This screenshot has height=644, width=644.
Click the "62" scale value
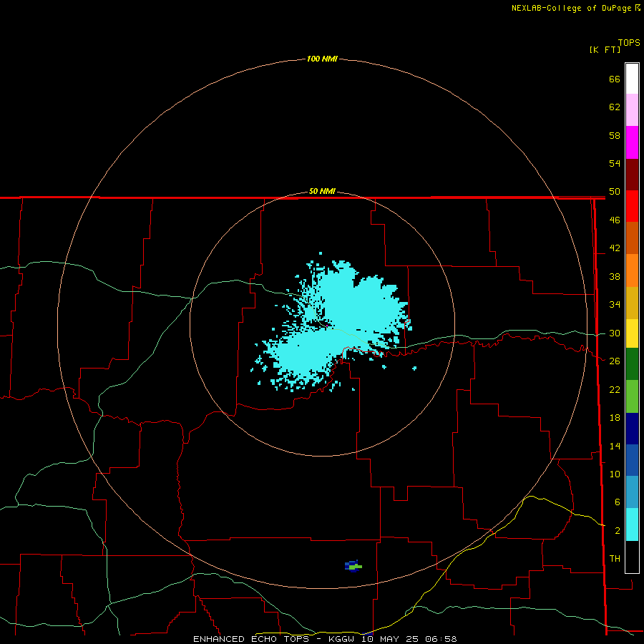pyautogui.click(x=615, y=107)
